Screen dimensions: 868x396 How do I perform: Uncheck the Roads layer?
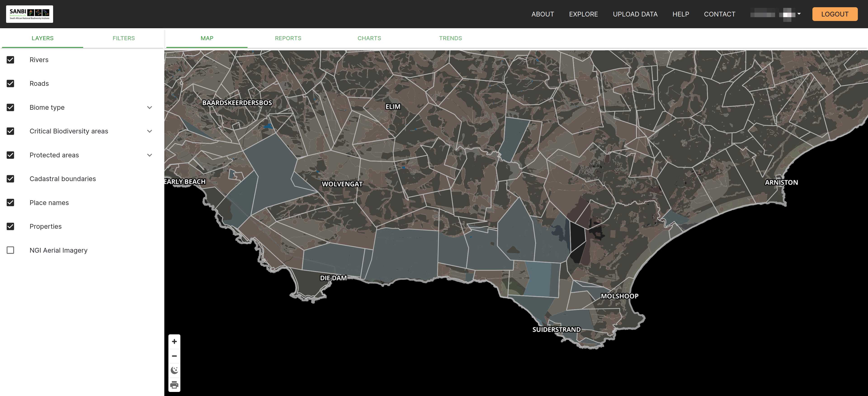click(10, 84)
